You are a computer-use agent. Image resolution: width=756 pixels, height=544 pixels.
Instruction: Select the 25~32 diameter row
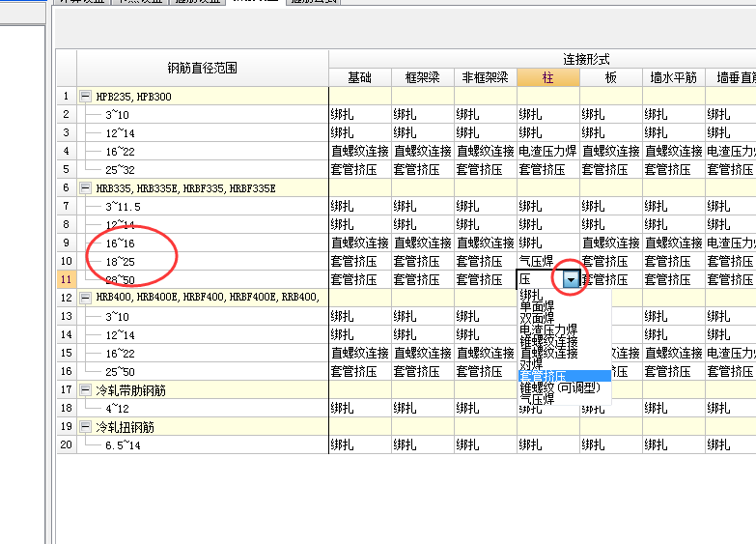(x=120, y=170)
